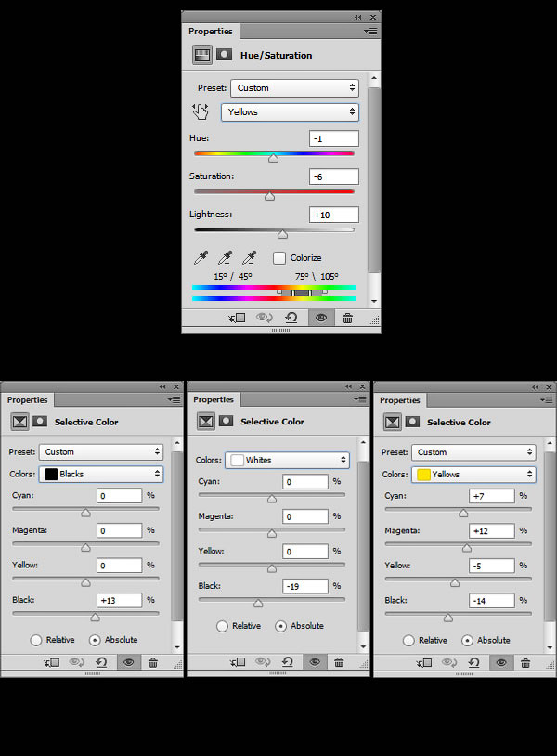Click the hue range bar between color strips

point(302,293)
